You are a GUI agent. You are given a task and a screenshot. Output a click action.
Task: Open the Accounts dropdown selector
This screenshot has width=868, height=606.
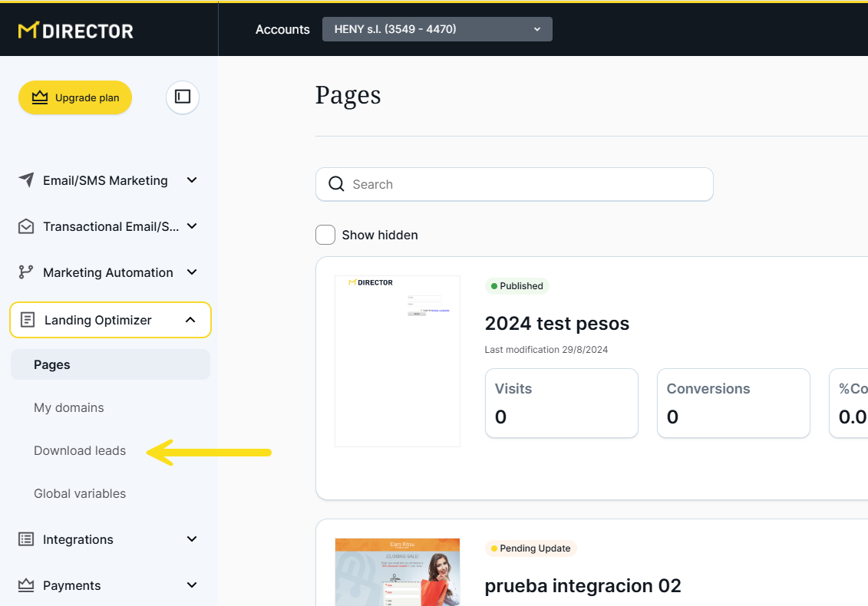pyautogui.click(x=437, y=29)
